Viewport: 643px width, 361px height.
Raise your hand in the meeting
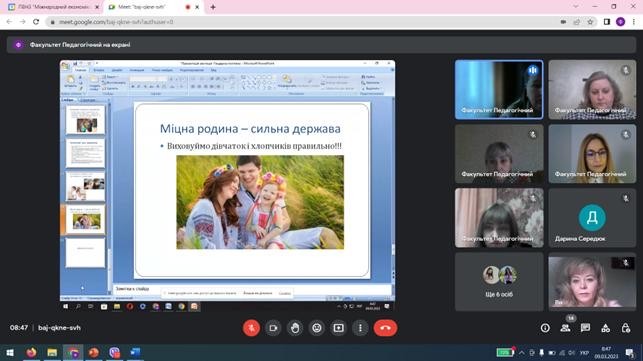coord(295,328)
